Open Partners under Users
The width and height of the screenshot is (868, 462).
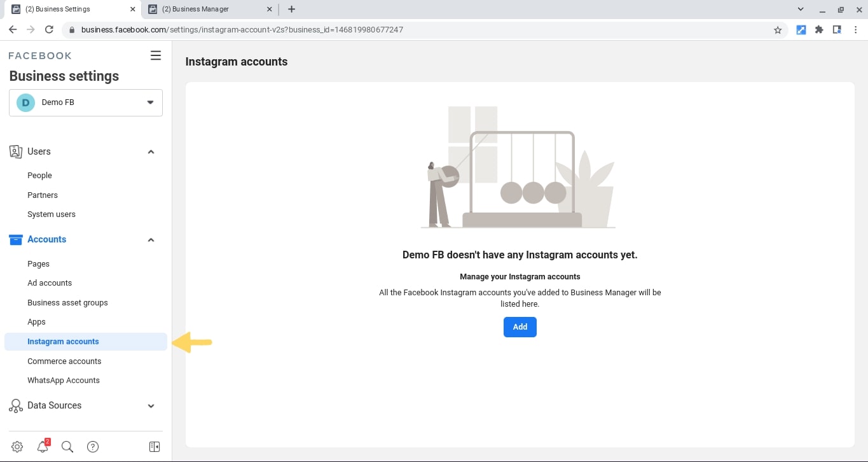coord(43,195)
